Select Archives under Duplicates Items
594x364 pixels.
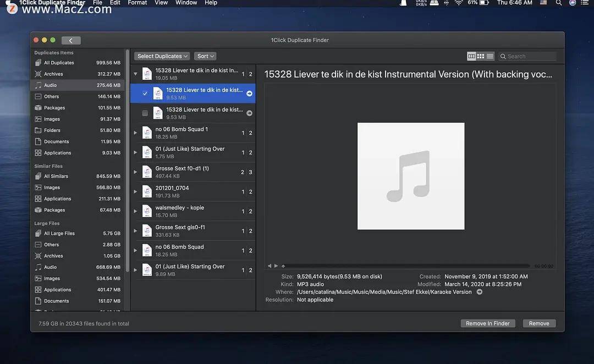click(x=53, y=74)
